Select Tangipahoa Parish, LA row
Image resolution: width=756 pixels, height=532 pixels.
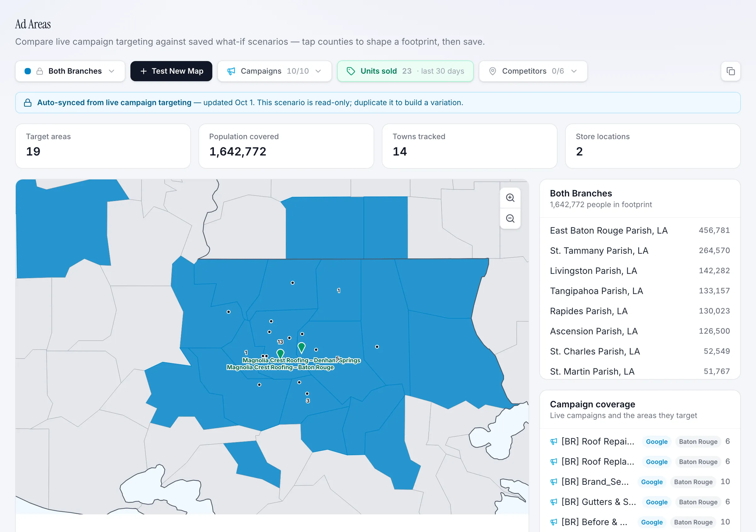tap(639, 291)
